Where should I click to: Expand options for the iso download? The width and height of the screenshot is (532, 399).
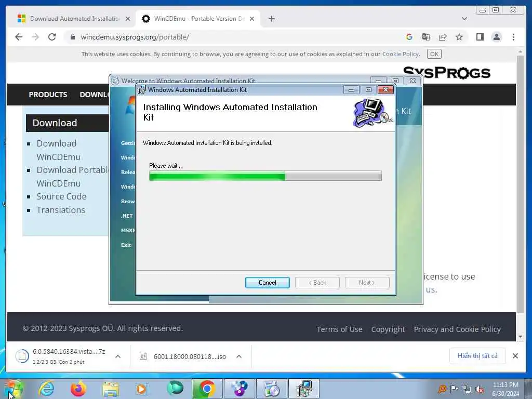(x=239, y=356)
